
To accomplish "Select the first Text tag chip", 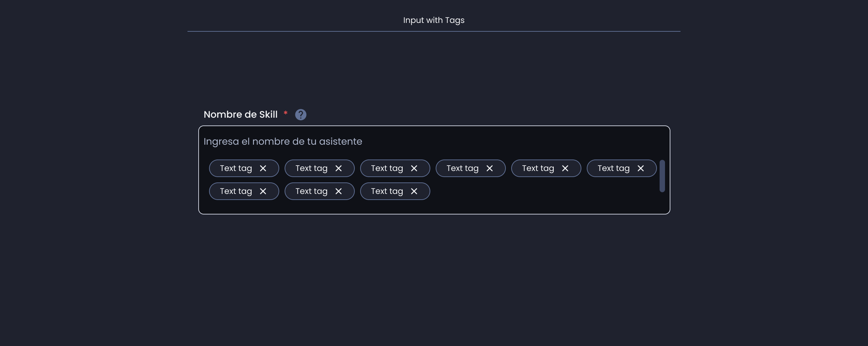I will pyautogui.click(x=236, y=168).
